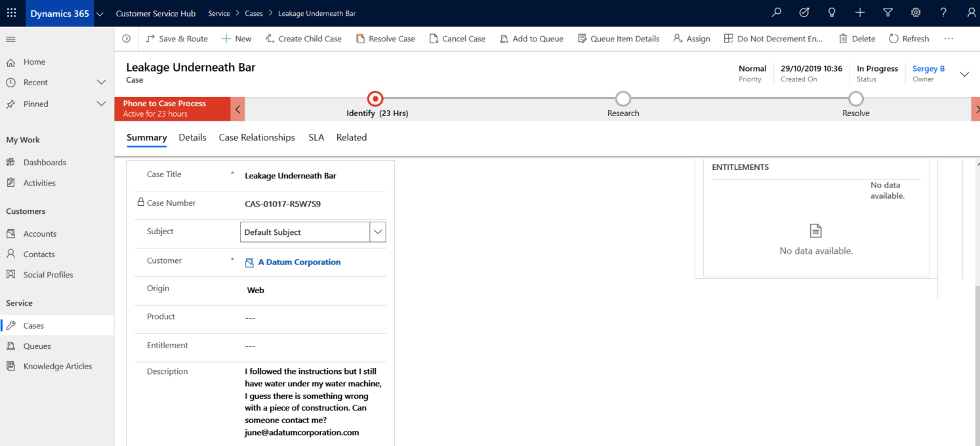Viewport: 980px width, 446px height.
Task: Switch to the Summary tab
Action: coord(147,138)
